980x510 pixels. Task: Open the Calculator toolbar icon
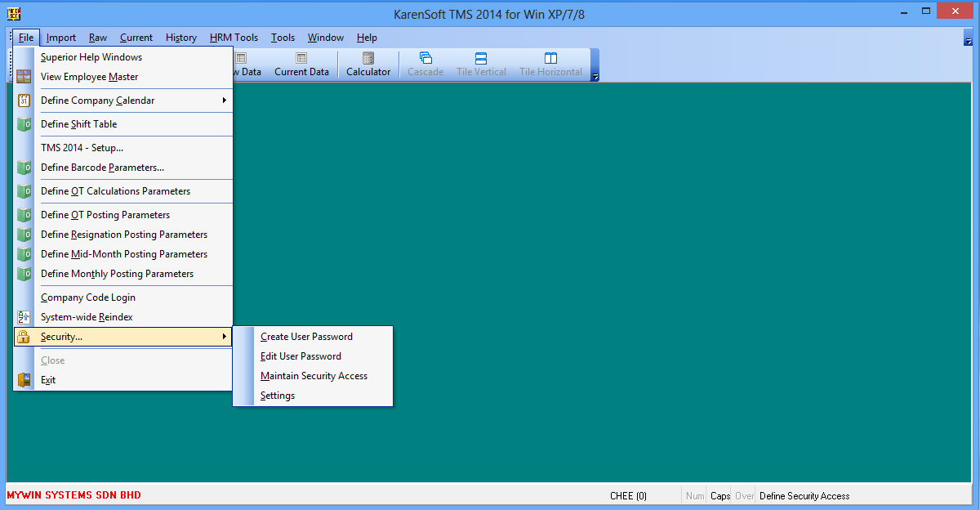pos(368,58)
